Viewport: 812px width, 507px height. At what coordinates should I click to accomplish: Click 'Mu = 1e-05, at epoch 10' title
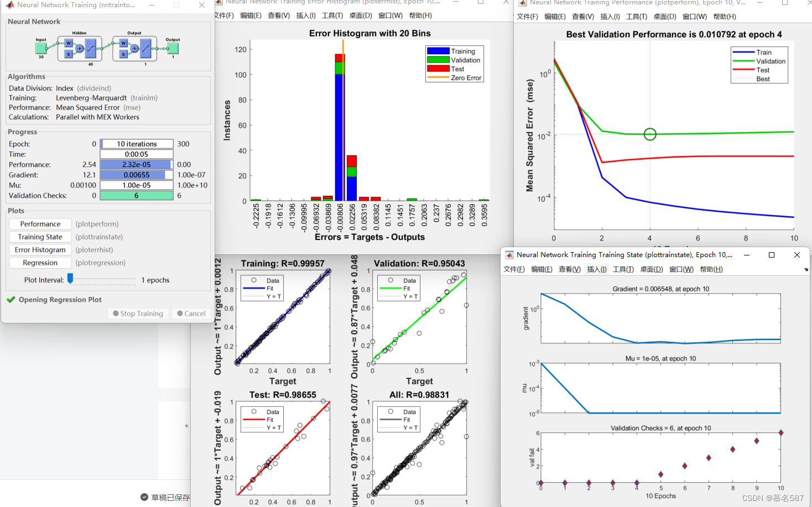pyautogui.click(x=660, y=359)
